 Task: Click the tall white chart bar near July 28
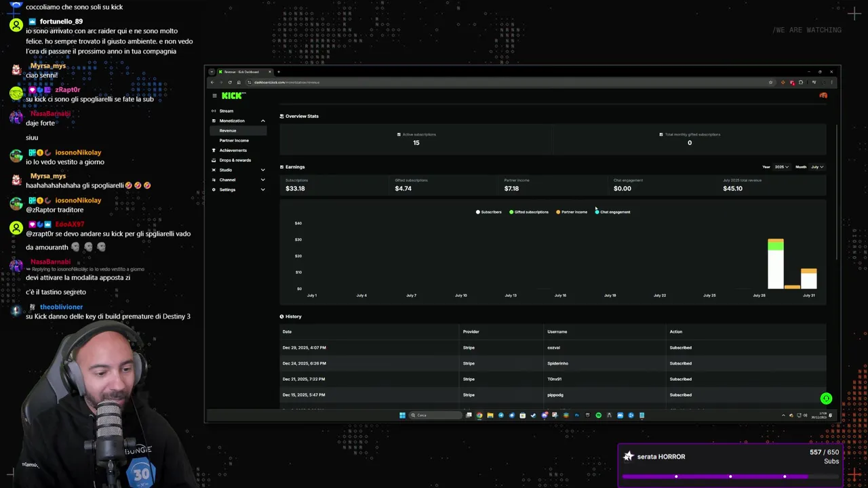[776, 270]
